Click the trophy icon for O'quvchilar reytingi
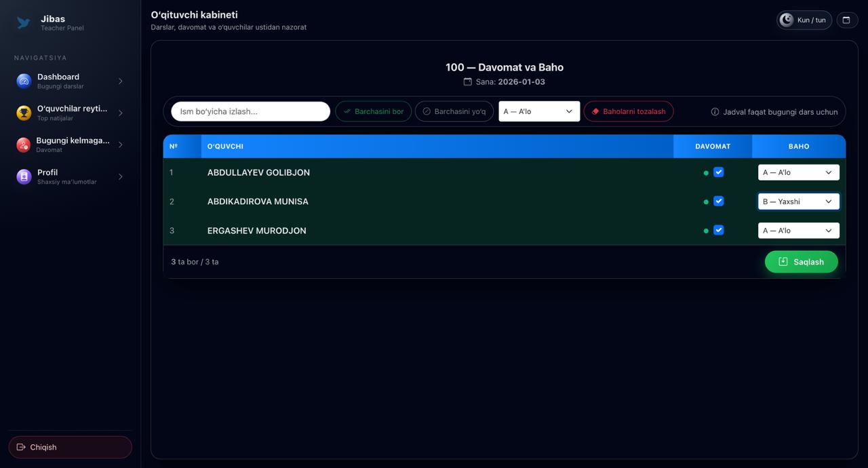 (24, 113)
